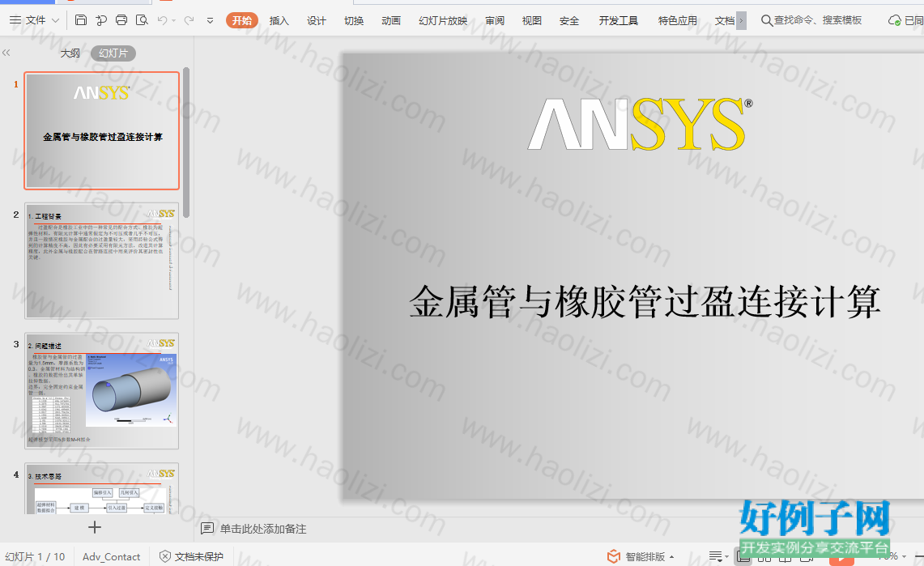Select slide 1 thumbnail in panel
The image size is (924, 566).
102,130
